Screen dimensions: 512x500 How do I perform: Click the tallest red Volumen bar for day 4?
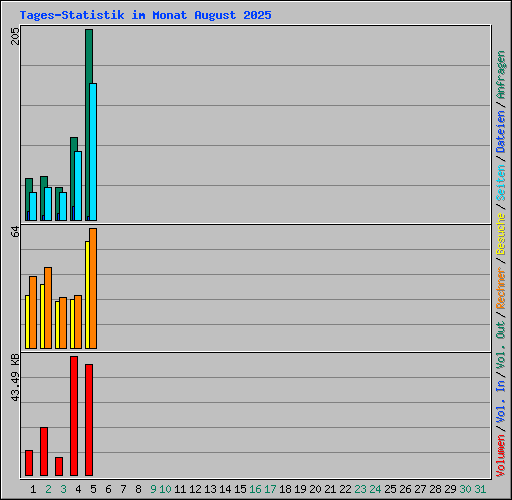pos(74,416)
